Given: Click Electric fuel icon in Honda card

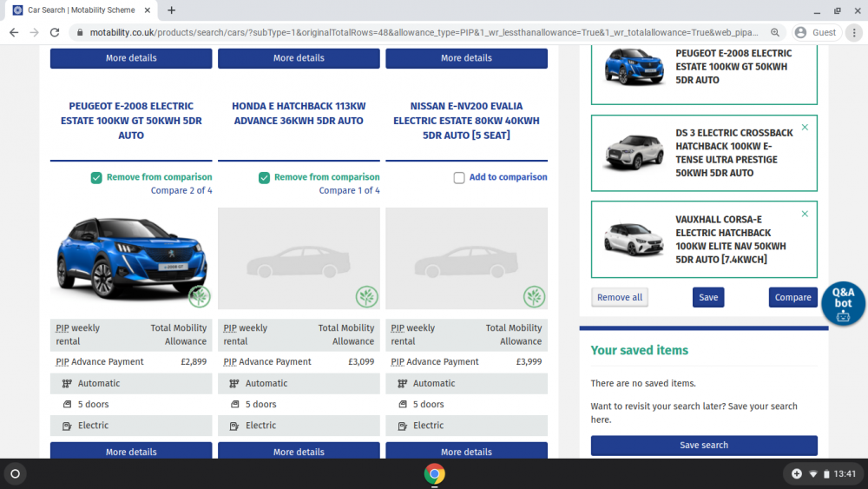Looking at the screenshot, I should coord(234,426).
